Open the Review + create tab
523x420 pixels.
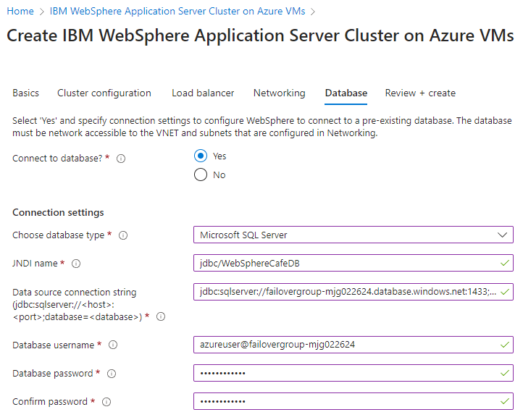(x=420, y=93)
